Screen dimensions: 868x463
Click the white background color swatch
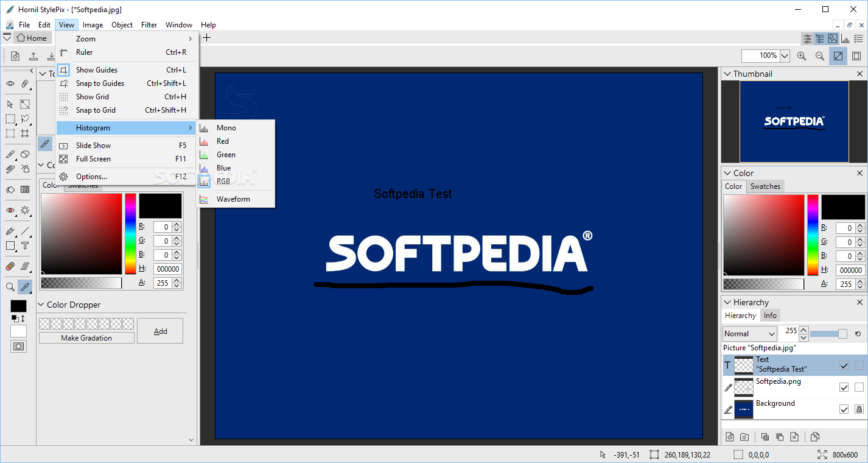click(19, 331)
